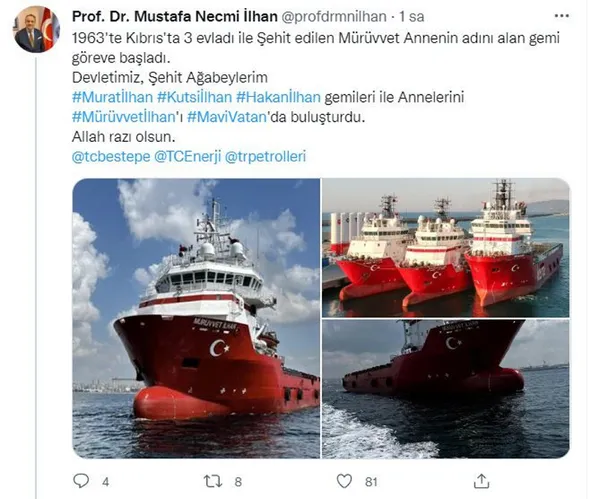Open the 1 sa timestamp link
The width and height of the screenshot is (600, 499).
[411, 16]
